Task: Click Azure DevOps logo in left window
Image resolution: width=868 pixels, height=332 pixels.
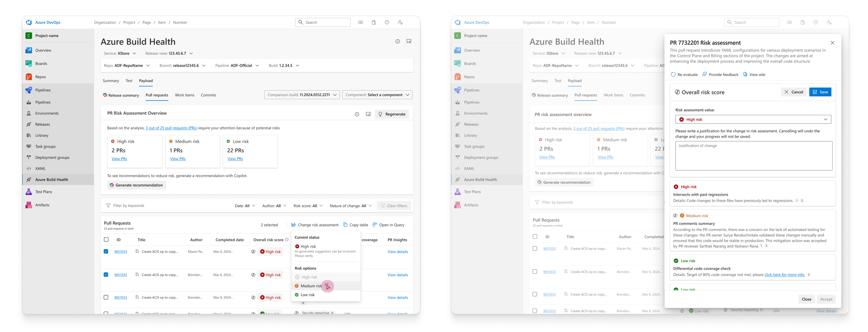Action: pyautogui.click(x=29, y=22)
